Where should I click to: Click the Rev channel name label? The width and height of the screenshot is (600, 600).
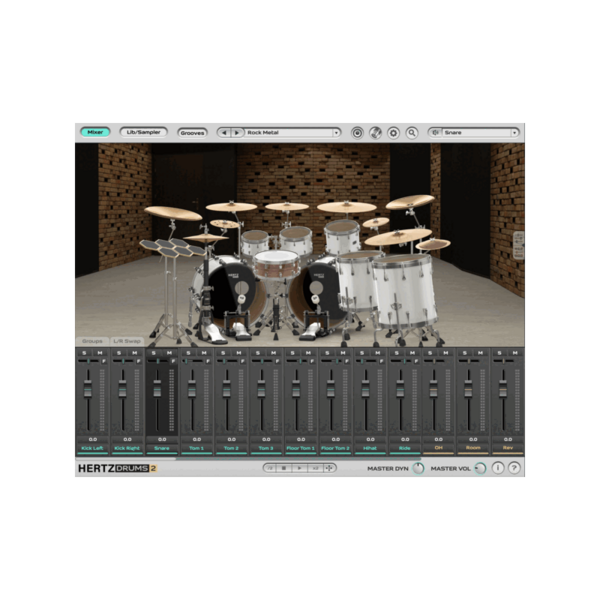508,448
